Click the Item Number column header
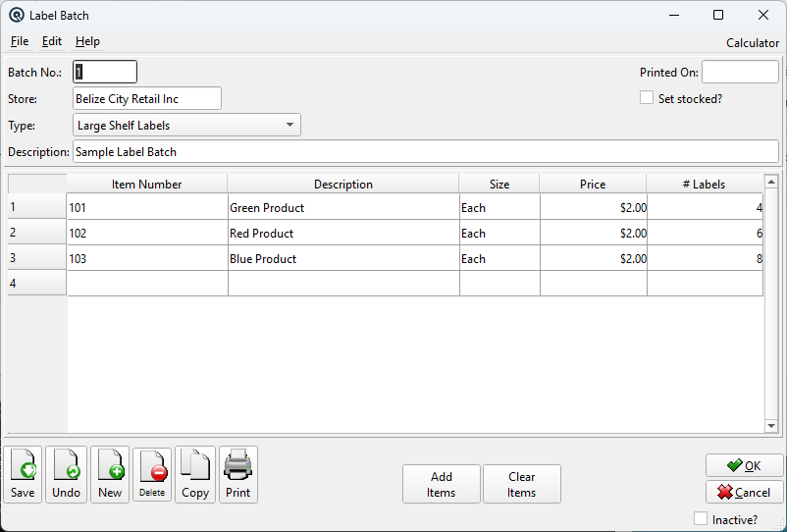This screenshot has height=532, width=787. click(147, 184)
